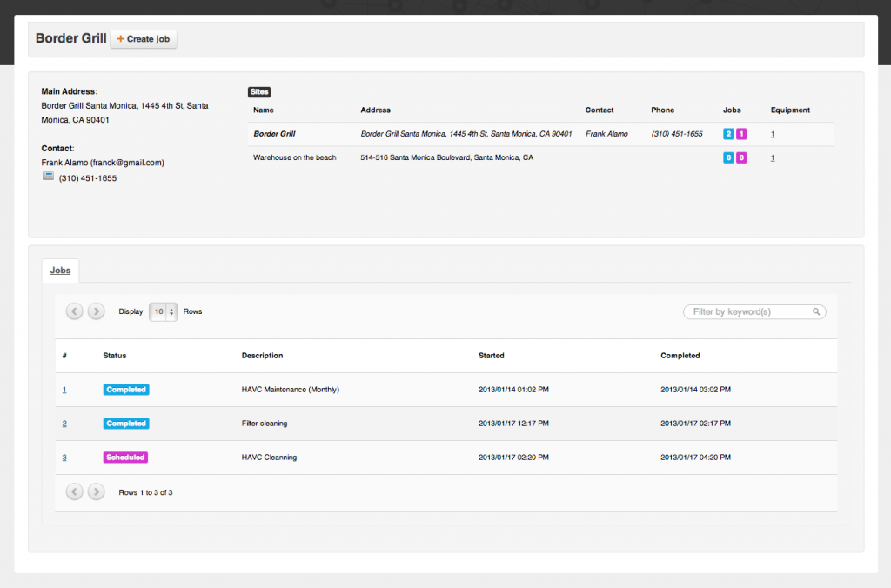Click Completed badge for HAVC Maintenance job
The width and height of the screenshot is (891, 588).
click(x=126, y=390)
